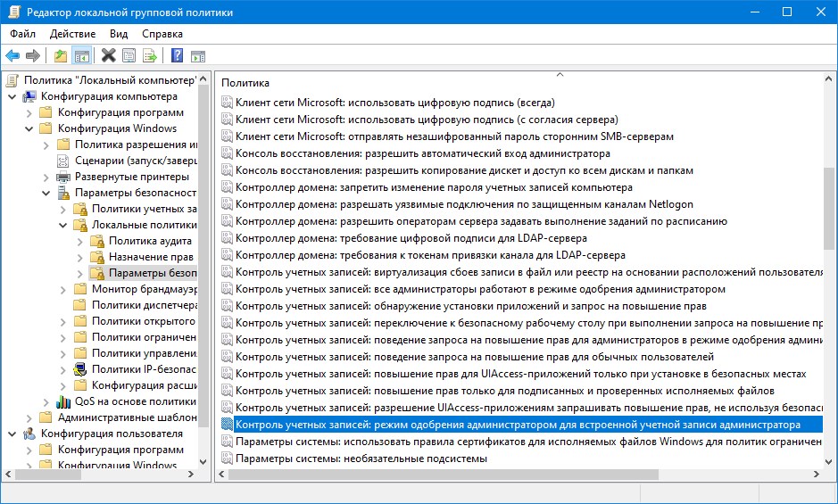The image size is (838, 504).
Task: Expand the first 'Конфигурация программ' node under 'Конфигурация компьютера'
Action: tap(29, 112)
